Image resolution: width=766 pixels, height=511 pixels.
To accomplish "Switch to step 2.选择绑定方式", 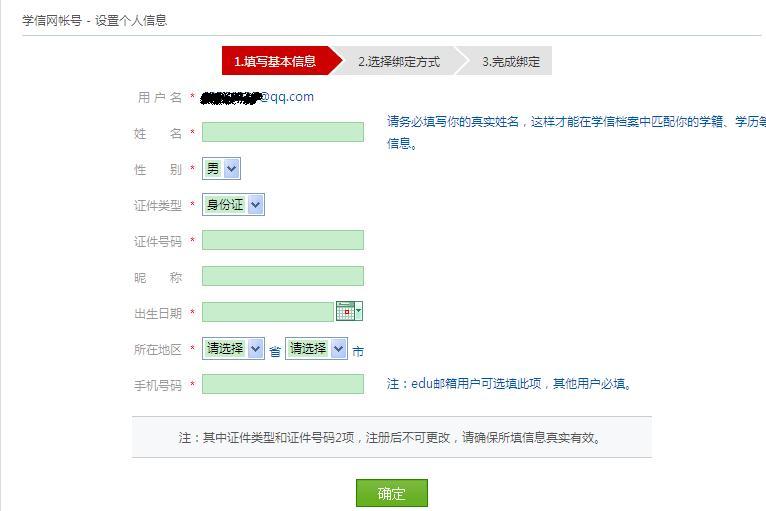I will pyautogui.click(x=398, y=61).
